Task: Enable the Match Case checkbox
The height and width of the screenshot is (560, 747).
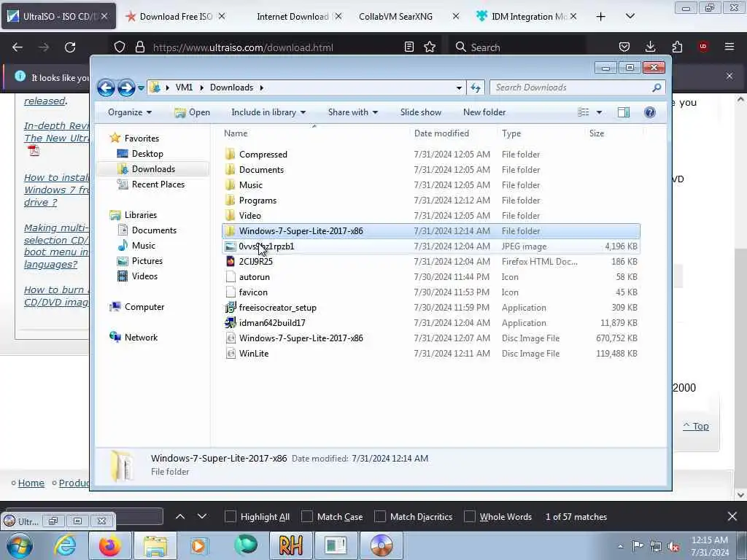Action: coord(307,517)
